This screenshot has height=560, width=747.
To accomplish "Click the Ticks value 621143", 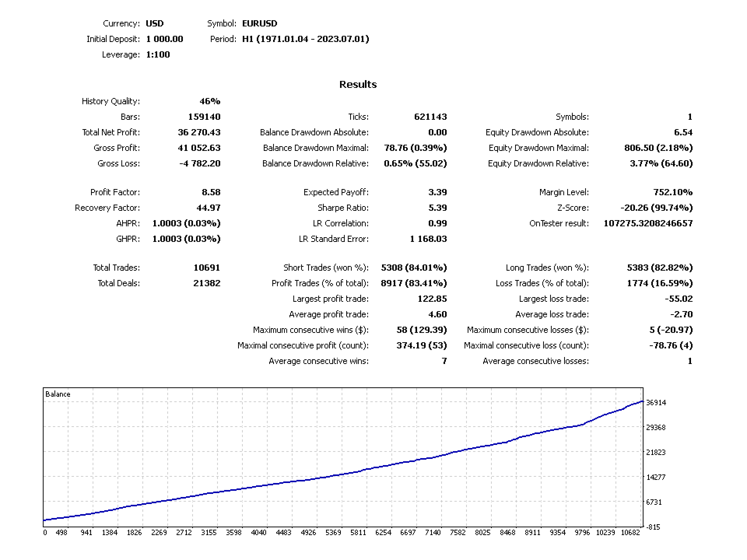I will click(x=430, y=117).
